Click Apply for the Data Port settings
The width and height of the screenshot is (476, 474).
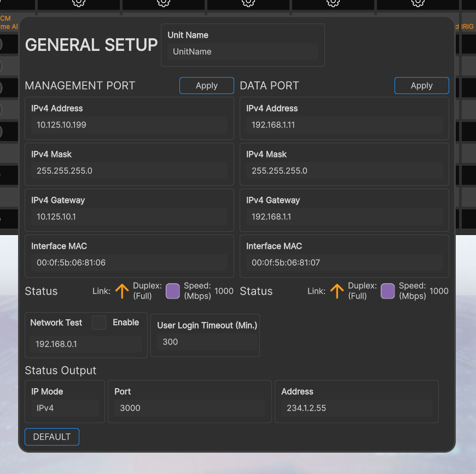pos(421,85)
